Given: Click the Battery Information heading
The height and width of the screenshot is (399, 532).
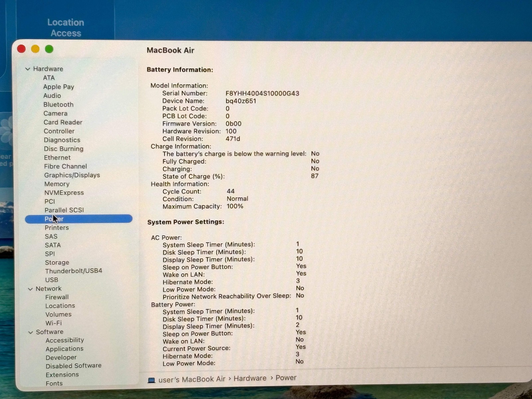Looking at the screenshot, I should pos(180,70).
